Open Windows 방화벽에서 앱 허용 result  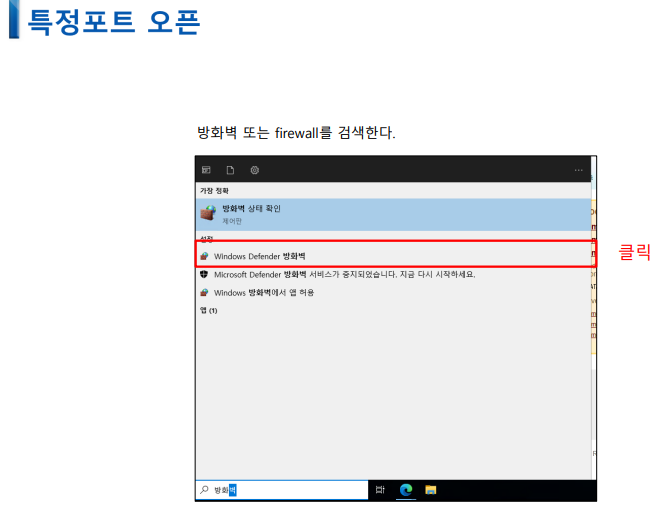point(393,293)
